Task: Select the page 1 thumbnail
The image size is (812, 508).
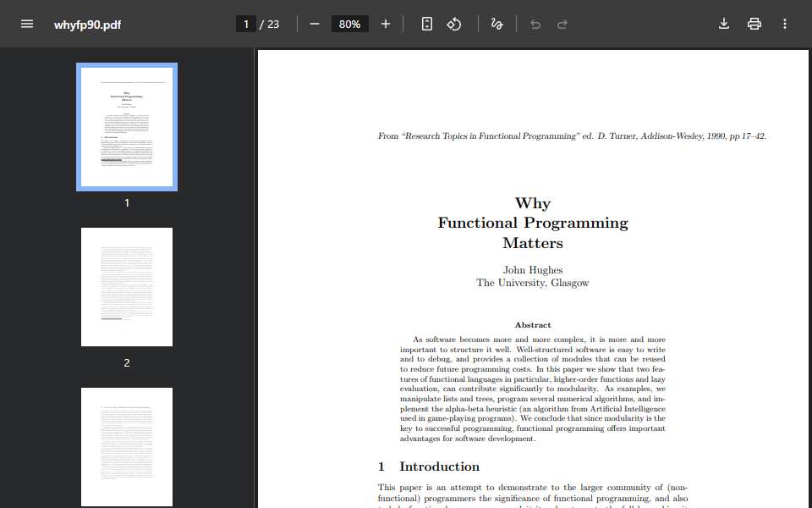Action: click(127, 127)
